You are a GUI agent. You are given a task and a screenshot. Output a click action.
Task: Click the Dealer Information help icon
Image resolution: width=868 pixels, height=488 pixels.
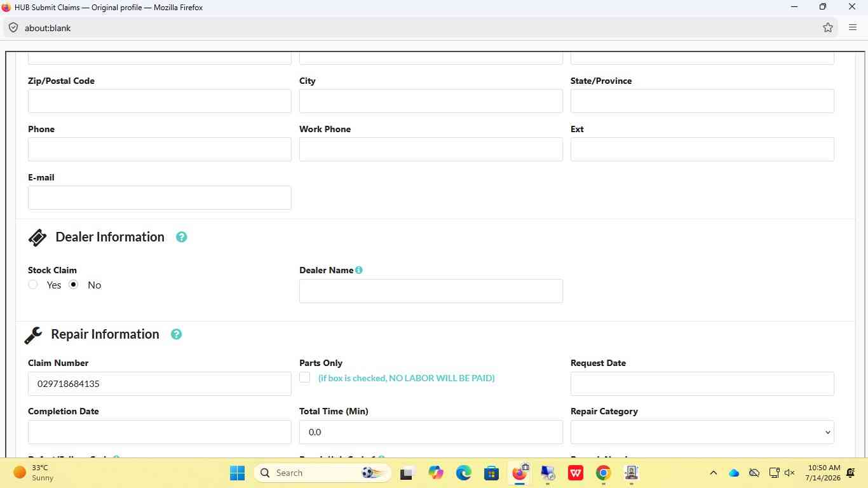pos(181,237)
